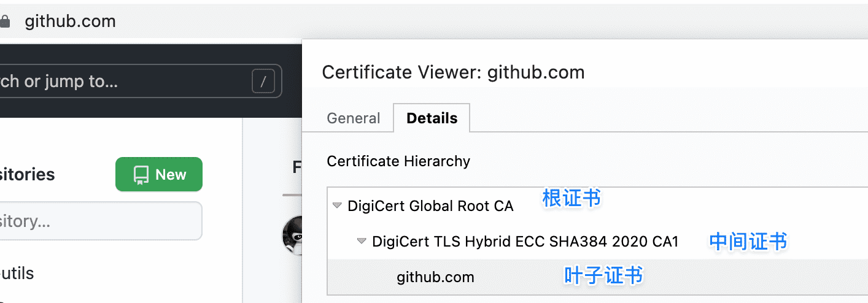
Task: Click the github.com URL in the address bar
Action: click(x=70, y=22)
